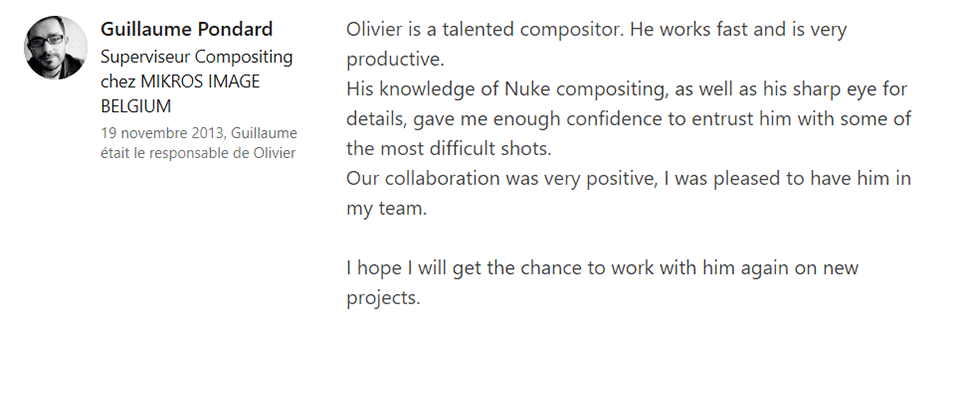
Task: Select "était le responsable de Olivier" line
Action: pyautogui.click(x=198, y=152)
